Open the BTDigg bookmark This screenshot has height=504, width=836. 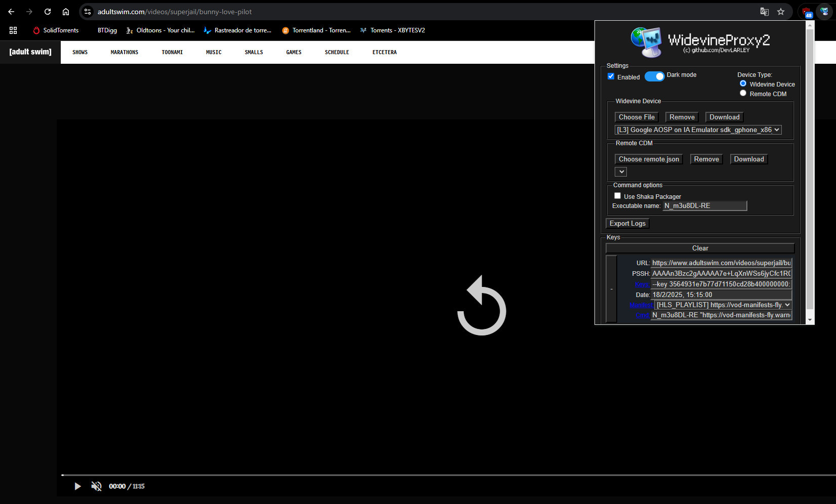point(107,30)
